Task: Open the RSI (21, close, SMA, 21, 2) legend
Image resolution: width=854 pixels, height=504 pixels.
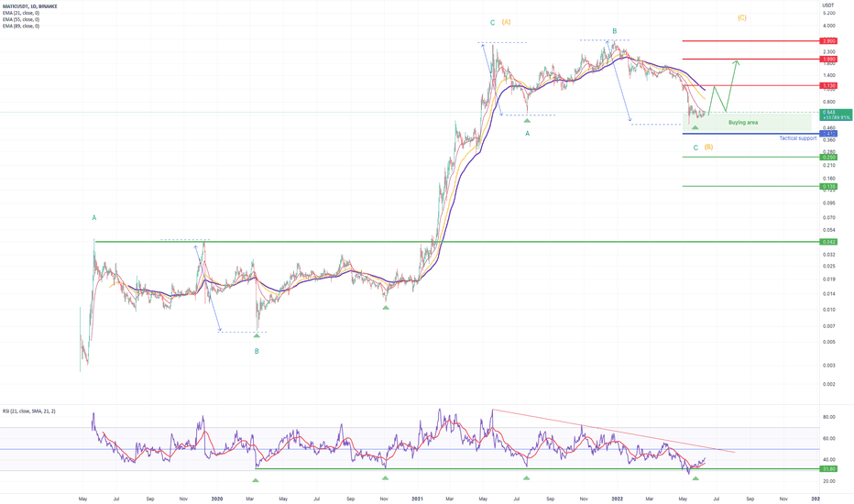Action: (x=29, y=411)
